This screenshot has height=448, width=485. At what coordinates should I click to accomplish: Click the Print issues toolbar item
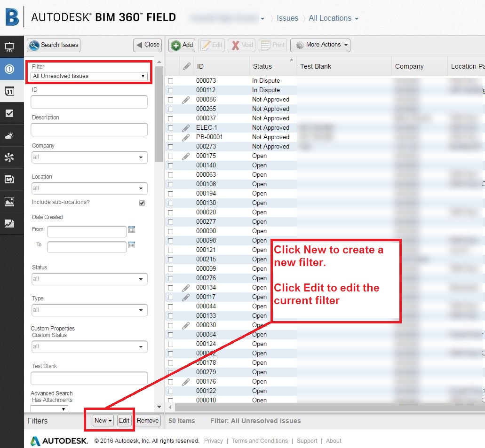click(272, 45)
